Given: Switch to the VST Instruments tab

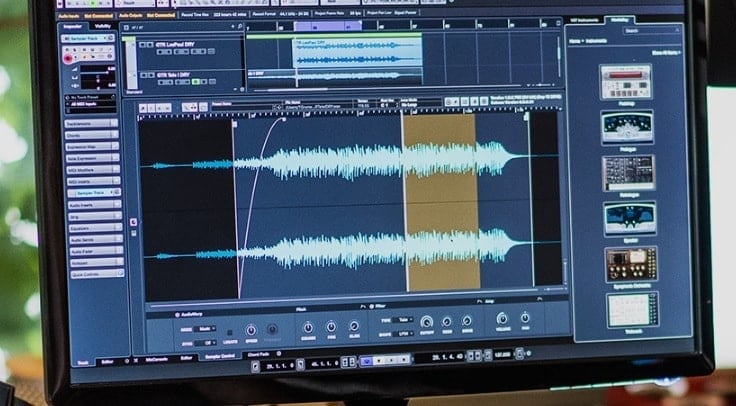Looking at the screenshot, I should point(584,20).
